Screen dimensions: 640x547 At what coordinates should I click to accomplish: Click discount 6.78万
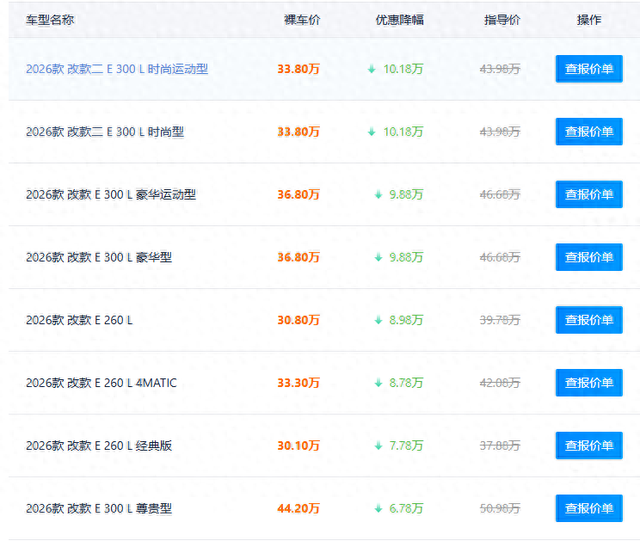[x=406, y=509]
